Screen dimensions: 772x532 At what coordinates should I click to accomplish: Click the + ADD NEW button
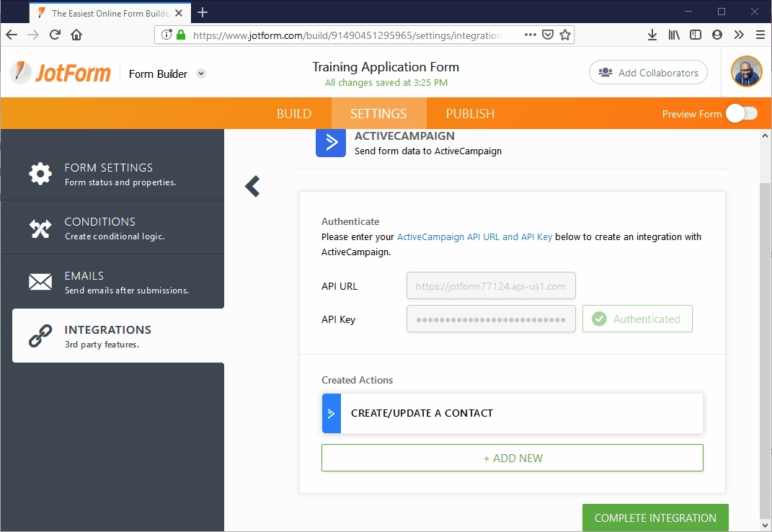(x=513, y=458)
